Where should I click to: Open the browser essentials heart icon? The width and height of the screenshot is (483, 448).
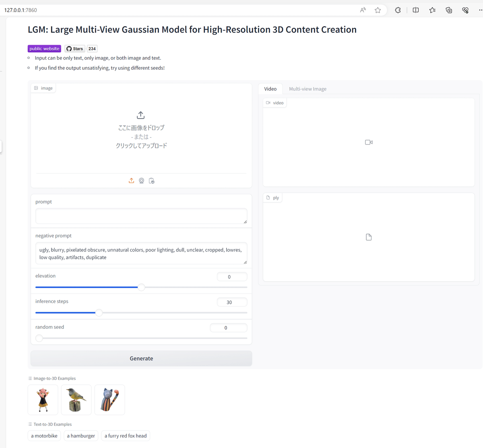pyautogui.click(x=465, y=10)
